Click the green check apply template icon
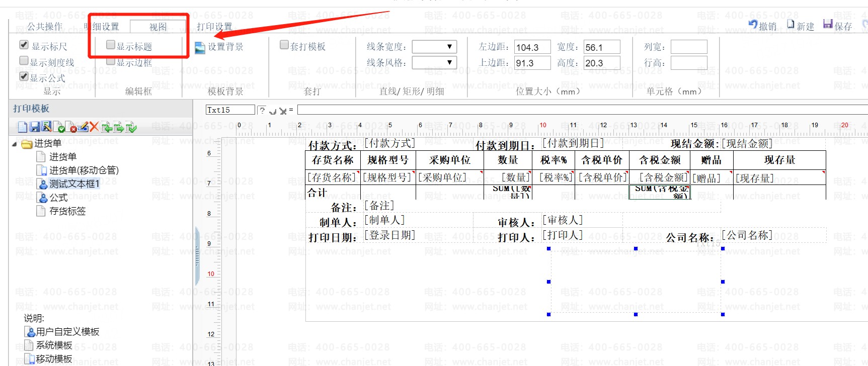The image size is (868, 366). coord(131,127)
